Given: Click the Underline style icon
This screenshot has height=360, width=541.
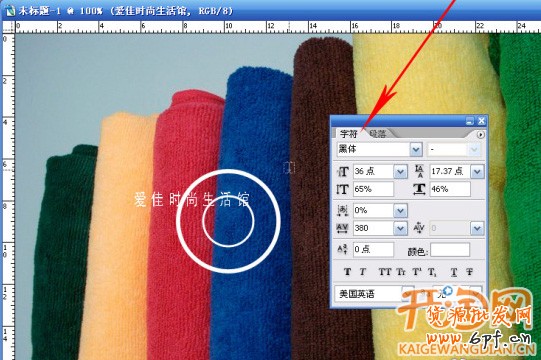Looking at the screenshot, I should click(454, 272).
